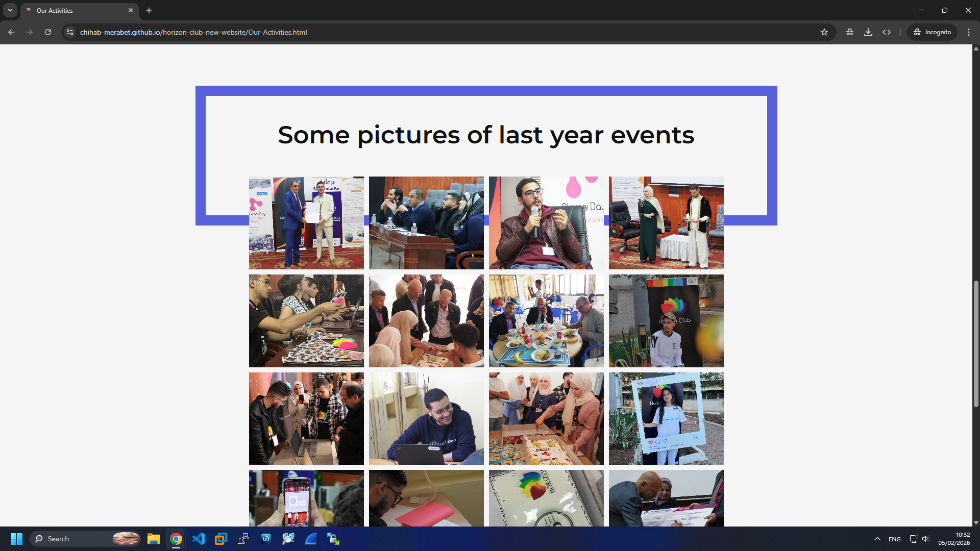Open Chrome three-dot menu
Screen dimensions: 980x551
(969, 32)
